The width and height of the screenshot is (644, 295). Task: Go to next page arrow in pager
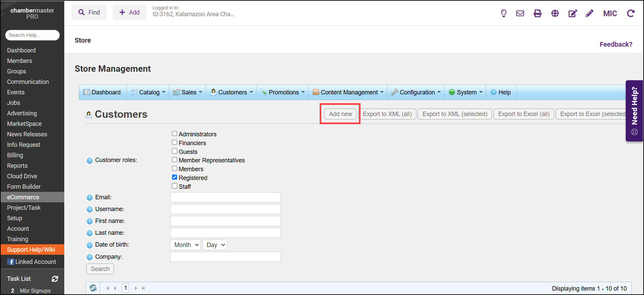[136, 288]
